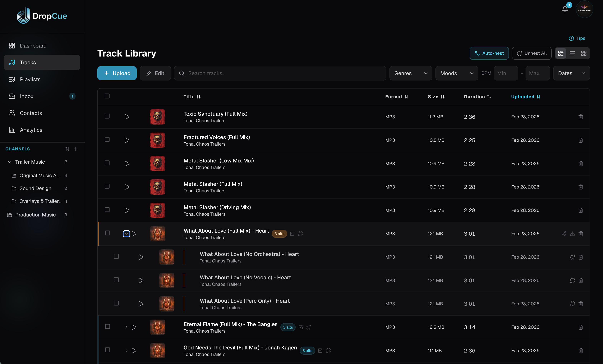Go to Analytics page
603x364 pixels.
tap(31, 130)
